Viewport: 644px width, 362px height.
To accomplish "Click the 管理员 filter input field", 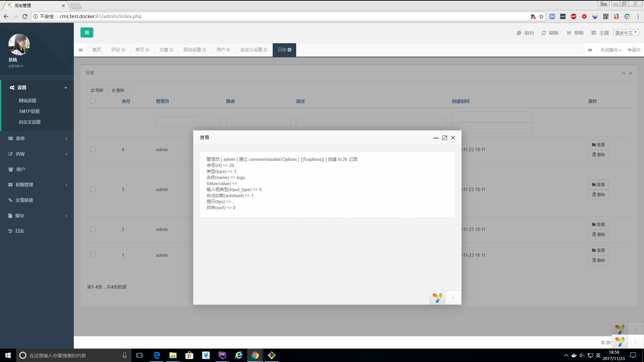I will [x=188, y=122].
